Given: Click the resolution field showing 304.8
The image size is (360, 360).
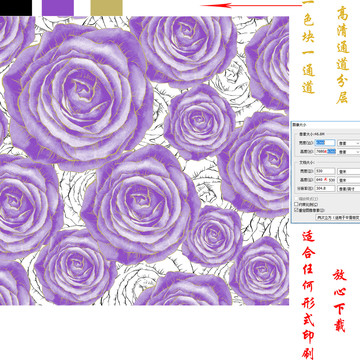Looking at the screenshot, I should coord(325,188).
